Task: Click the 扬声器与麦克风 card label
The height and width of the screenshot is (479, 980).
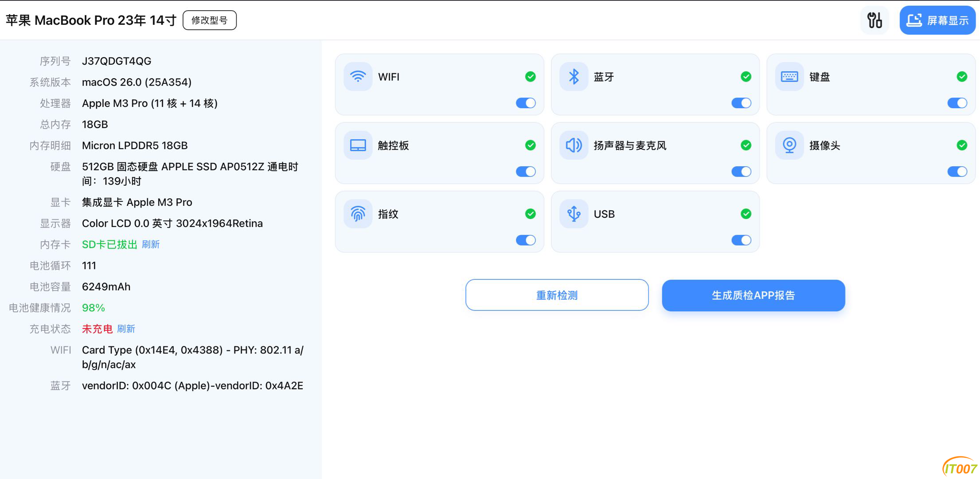Action: pyautogui.click(x=630, y=145)
